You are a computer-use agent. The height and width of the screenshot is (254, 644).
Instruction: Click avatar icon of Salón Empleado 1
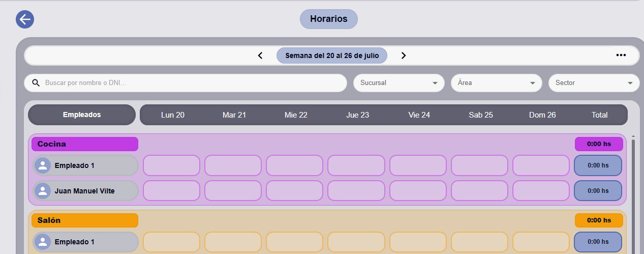pyautogui.click(x=43, y=242)
